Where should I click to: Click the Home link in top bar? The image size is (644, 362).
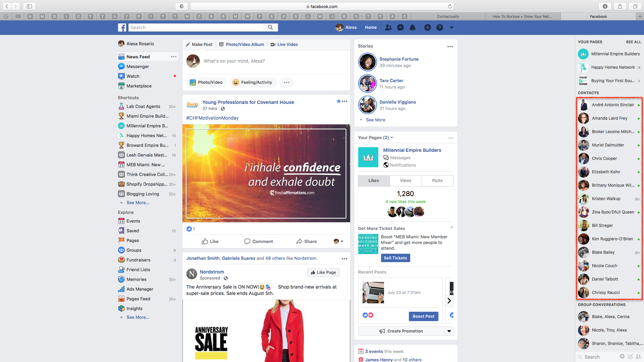[371, 27]
